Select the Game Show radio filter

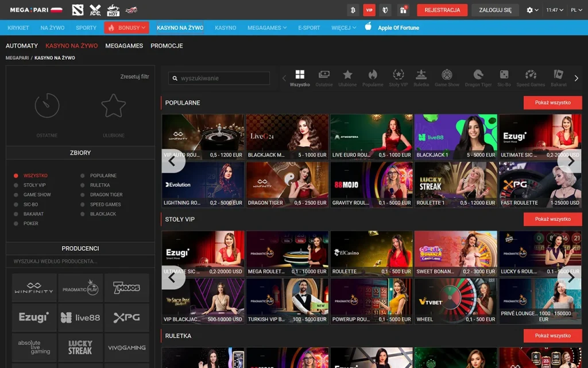16,194
